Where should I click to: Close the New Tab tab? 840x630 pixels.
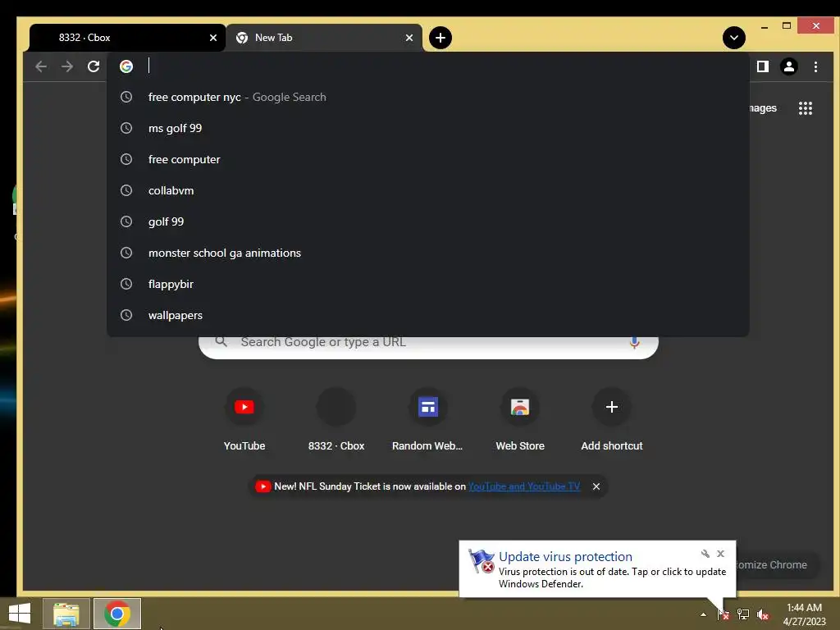point(409,38)
